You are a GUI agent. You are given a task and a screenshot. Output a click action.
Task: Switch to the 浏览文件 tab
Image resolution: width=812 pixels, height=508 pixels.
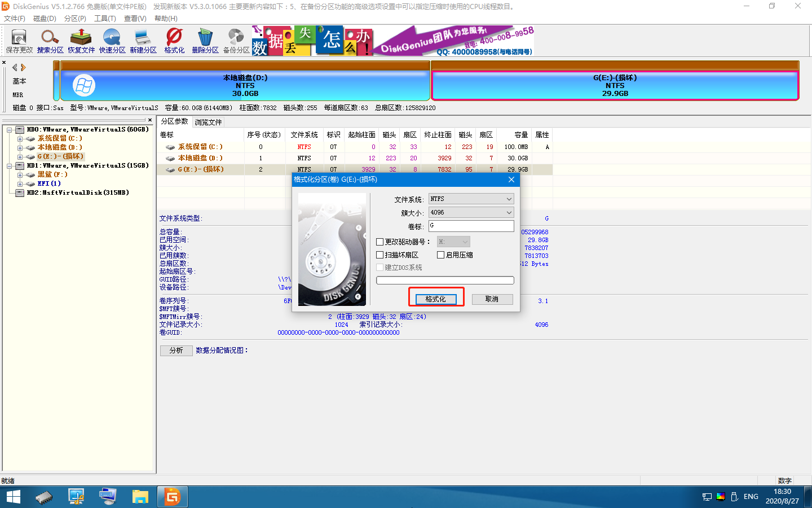208,122
